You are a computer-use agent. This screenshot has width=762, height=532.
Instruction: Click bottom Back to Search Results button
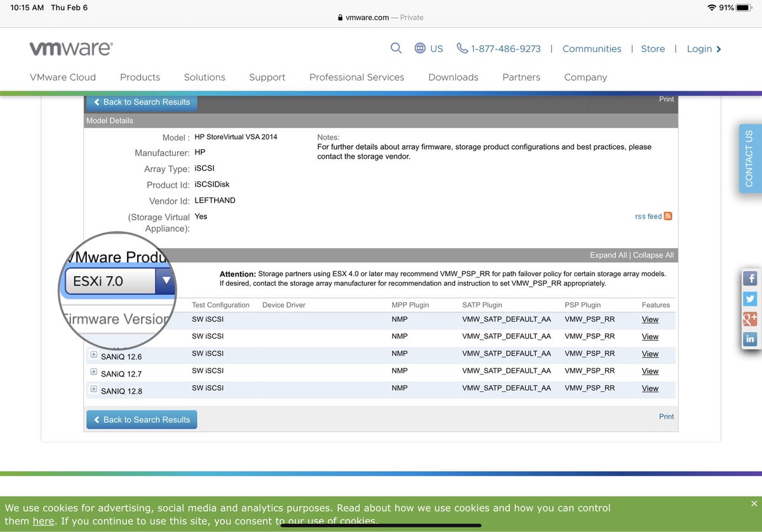142,420
